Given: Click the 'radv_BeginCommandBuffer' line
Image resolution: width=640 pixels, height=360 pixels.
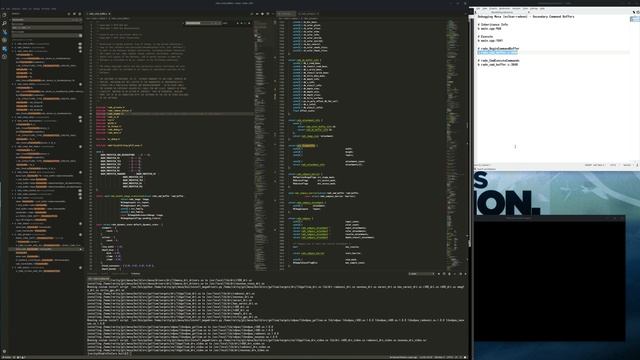Looking at the screenshot, I should pos(498,48).
